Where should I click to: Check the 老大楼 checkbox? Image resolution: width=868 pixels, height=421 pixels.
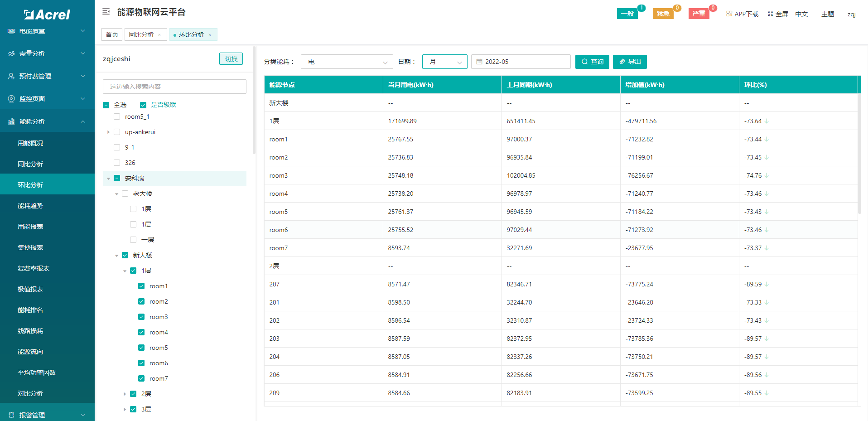125,194
